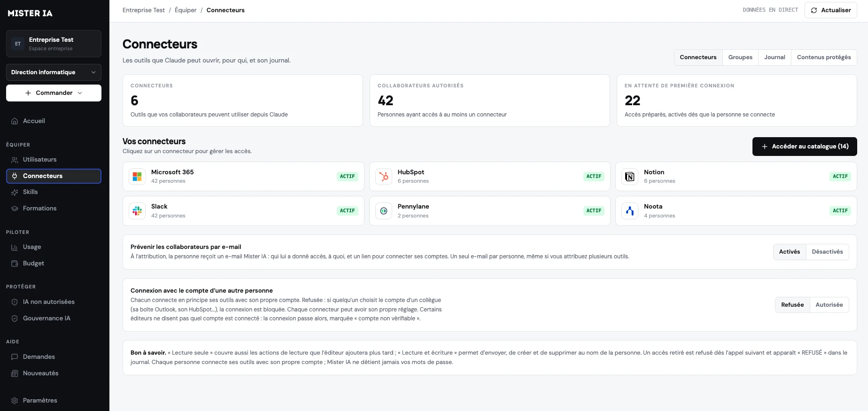Image resolution: width=868 pixels, height=411 pixels.
Task: Click the ACTIF badge on HubSpot
Action: click(x=594, y=177)
